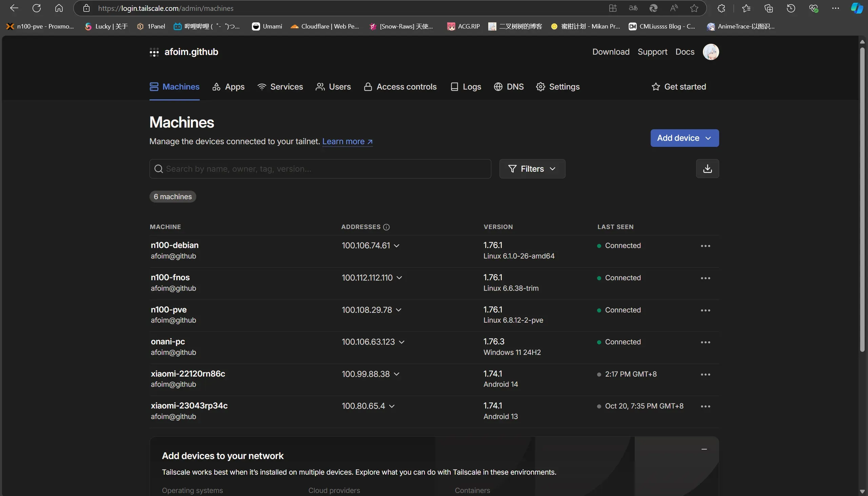Open the tailnet app grid icon

coord(154,52)
